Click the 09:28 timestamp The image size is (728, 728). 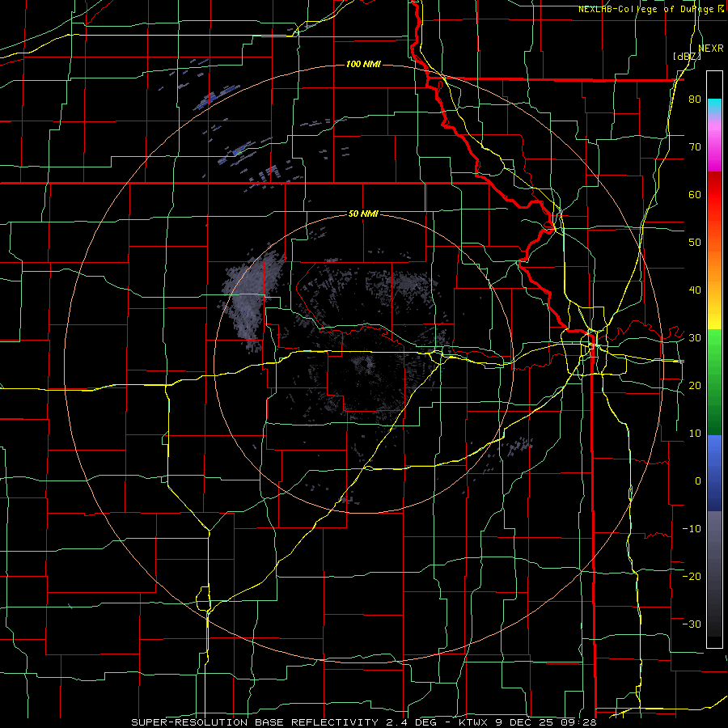[x=578, y=722]
